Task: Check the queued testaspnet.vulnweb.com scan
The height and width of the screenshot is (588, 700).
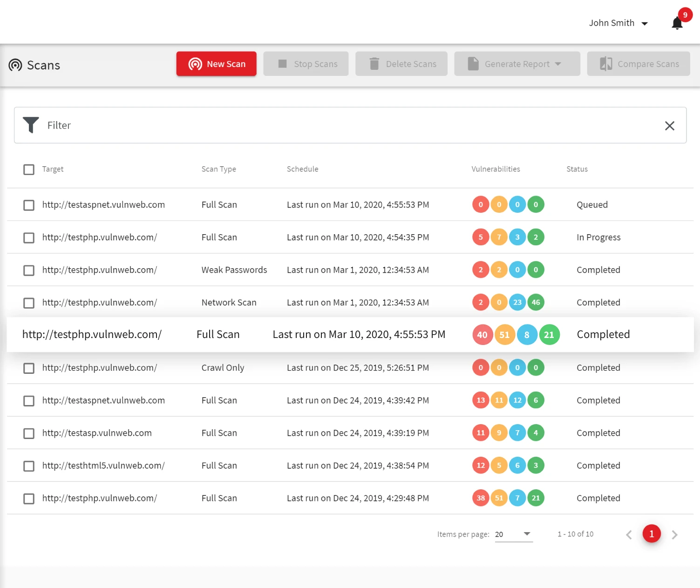Action: point(28,205)
